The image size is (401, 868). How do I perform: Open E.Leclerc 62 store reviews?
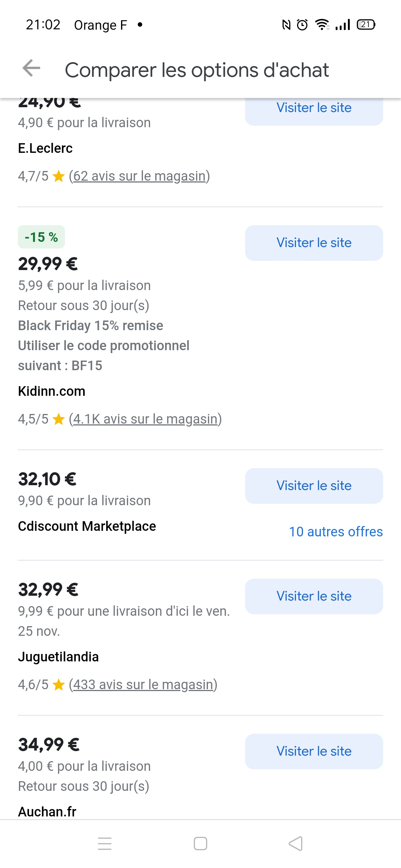click(139, 176)
